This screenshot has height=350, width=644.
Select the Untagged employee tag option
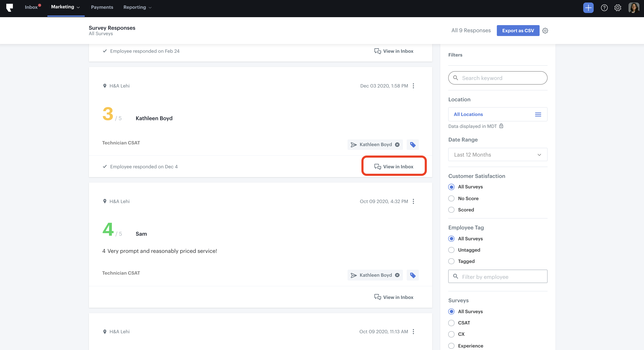pyautogui.click(x=451, y=250)
